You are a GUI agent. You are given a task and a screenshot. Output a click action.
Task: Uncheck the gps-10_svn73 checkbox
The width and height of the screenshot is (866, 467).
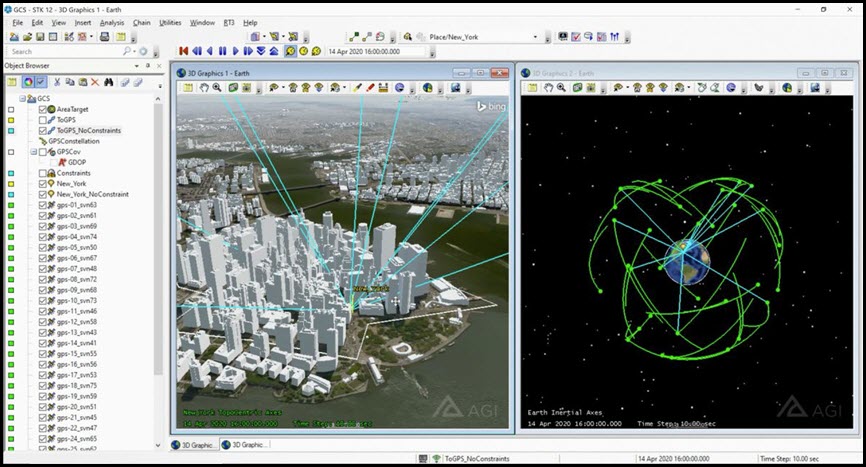pyautogui.click(x=43, y=300)
